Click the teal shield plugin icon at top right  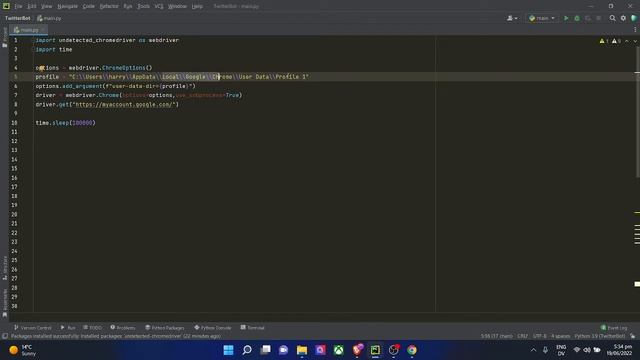(x=634, y=18)
